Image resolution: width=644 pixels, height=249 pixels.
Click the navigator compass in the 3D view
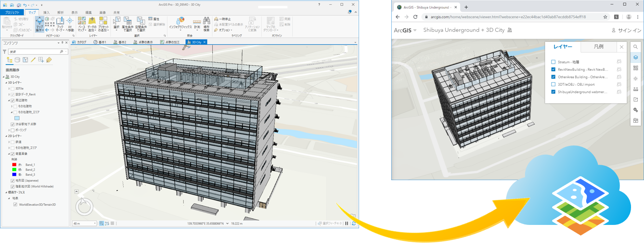click(x=84, y=206)
